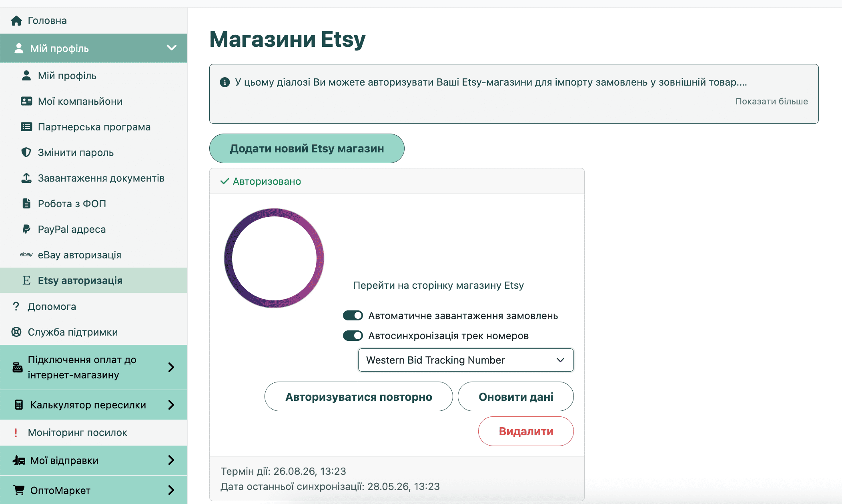Click the Термін дії date text
This screenshot has width=842, height=504.
point(283,471)
